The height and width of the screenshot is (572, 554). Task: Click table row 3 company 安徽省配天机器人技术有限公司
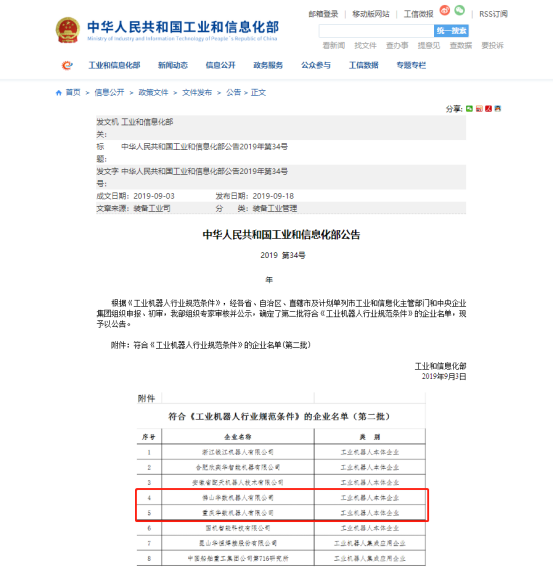click(x=238, y=483)
